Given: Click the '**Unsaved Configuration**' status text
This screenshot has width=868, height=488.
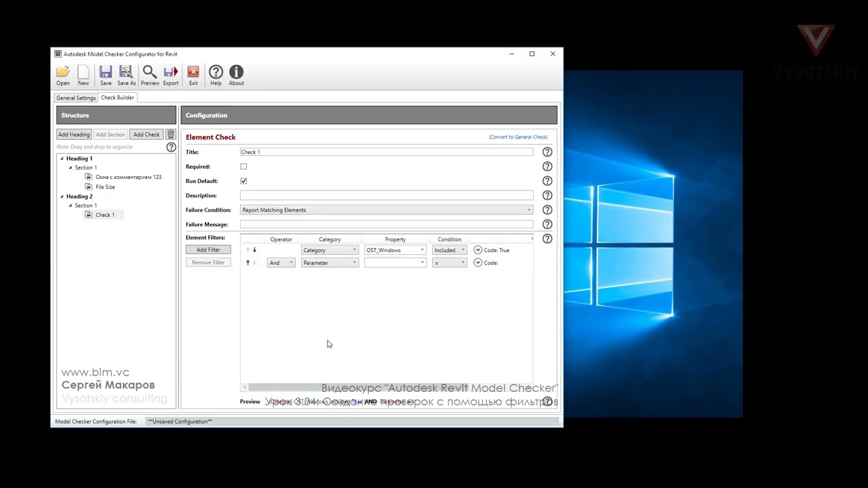Looking at the screenshot, I should (180, 422).
